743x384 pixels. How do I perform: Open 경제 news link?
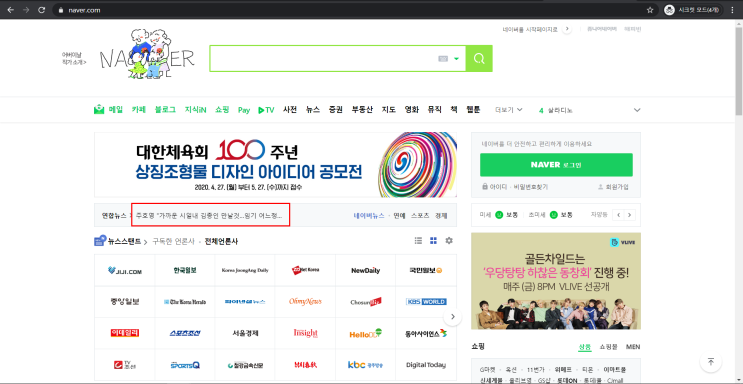point(441,215)
